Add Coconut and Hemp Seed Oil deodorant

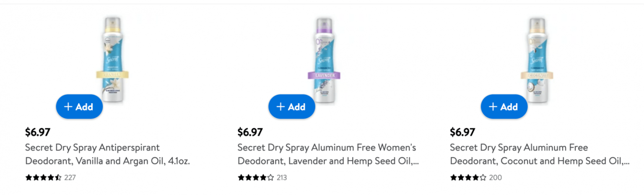(x=504, y=107)
